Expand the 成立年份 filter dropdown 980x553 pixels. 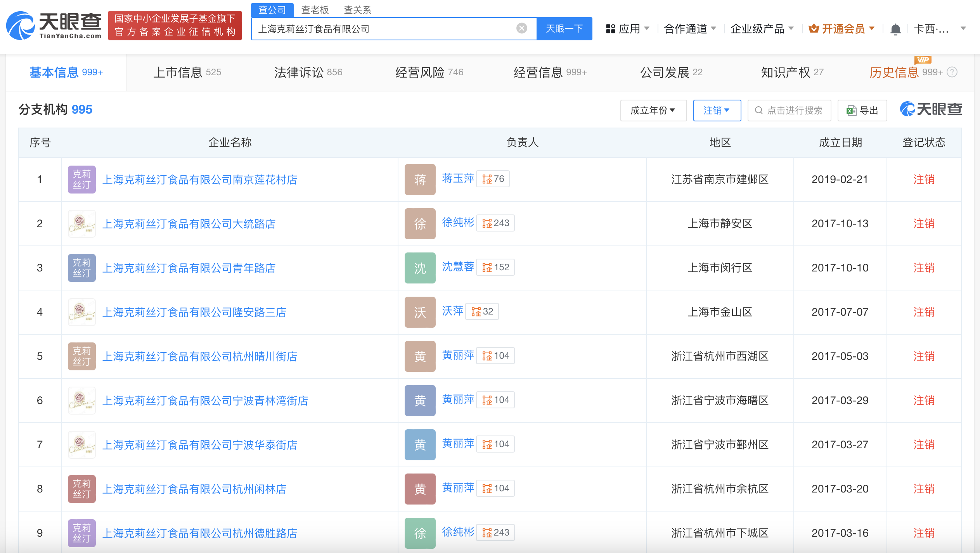[653, 111]
